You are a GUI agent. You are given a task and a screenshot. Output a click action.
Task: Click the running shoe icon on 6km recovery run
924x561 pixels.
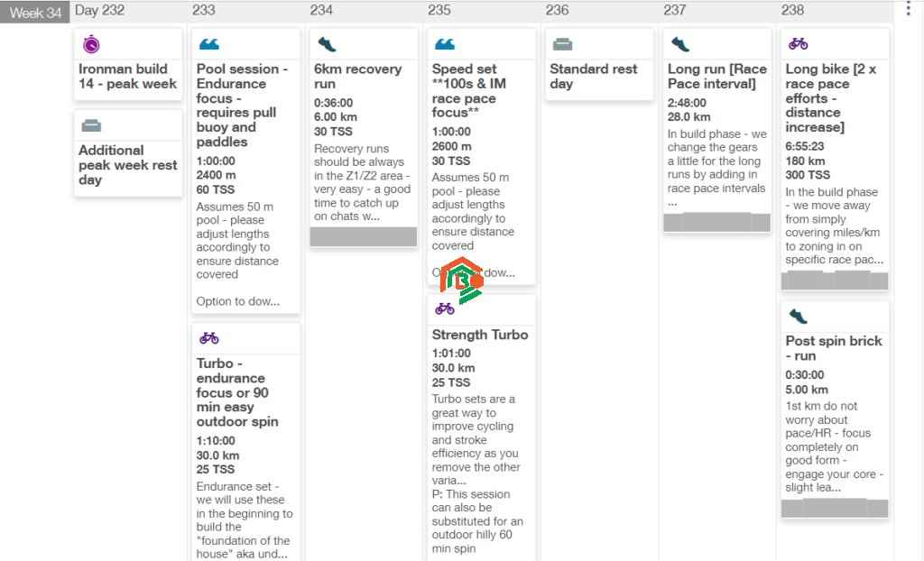point(327,44)
